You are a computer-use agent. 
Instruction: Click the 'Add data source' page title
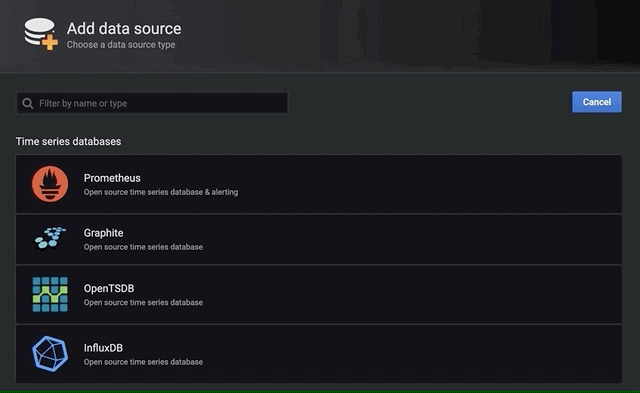click(124, 29)
